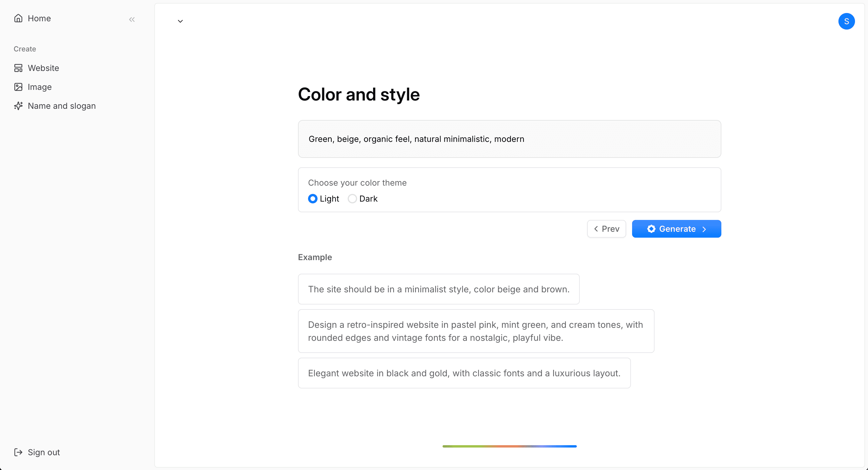Open the user profile avatar at top right
868x470 pixels.
coord(847,21)
